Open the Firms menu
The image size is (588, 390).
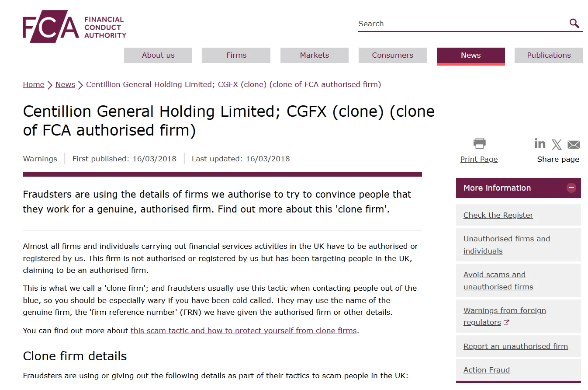pyautogui.click(x=236, y=55)
